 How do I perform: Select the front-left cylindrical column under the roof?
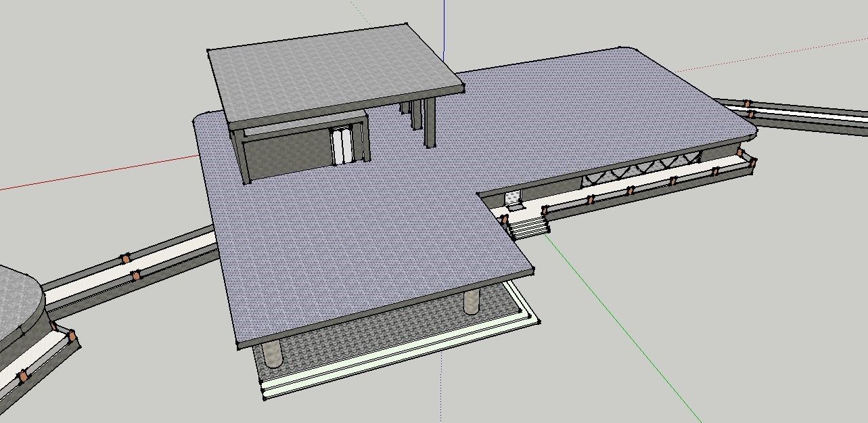(272, 353)
